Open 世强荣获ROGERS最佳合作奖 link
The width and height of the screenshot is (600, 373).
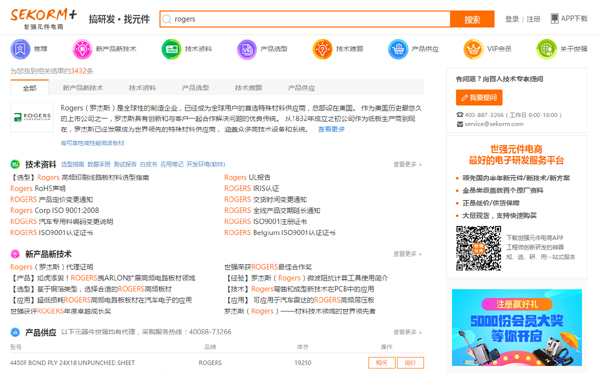(x=268, y=267)
